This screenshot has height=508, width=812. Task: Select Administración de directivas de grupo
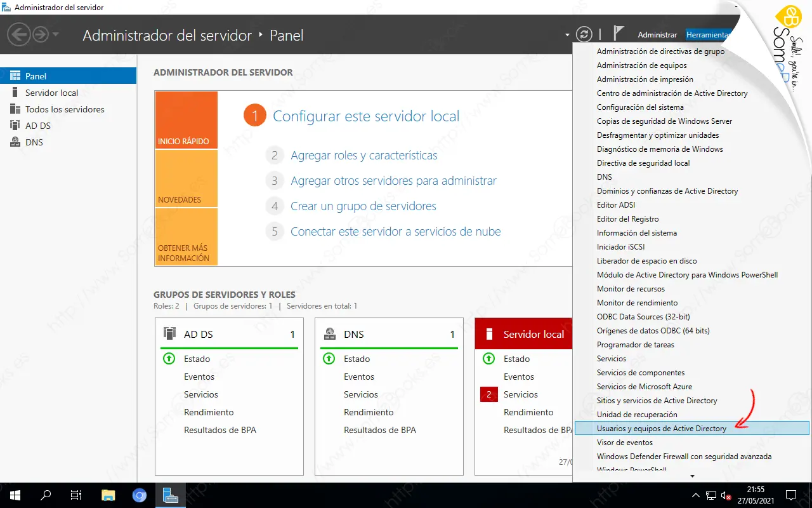[660, 51]
